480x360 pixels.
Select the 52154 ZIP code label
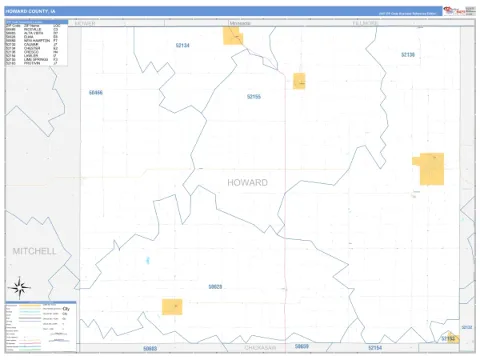pos(375,348)
